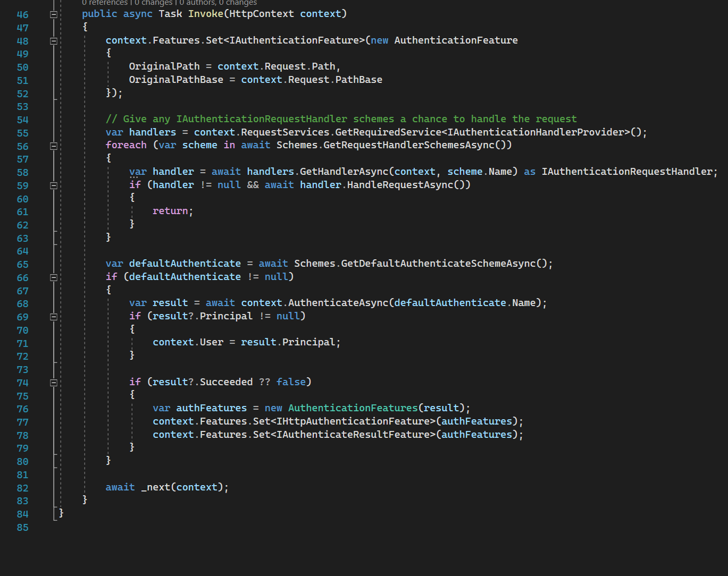Screen dimensions: 728x576
Task: Collapse the Invoke method at line 46
Action: pyautogui.click(x=54, y=15)
